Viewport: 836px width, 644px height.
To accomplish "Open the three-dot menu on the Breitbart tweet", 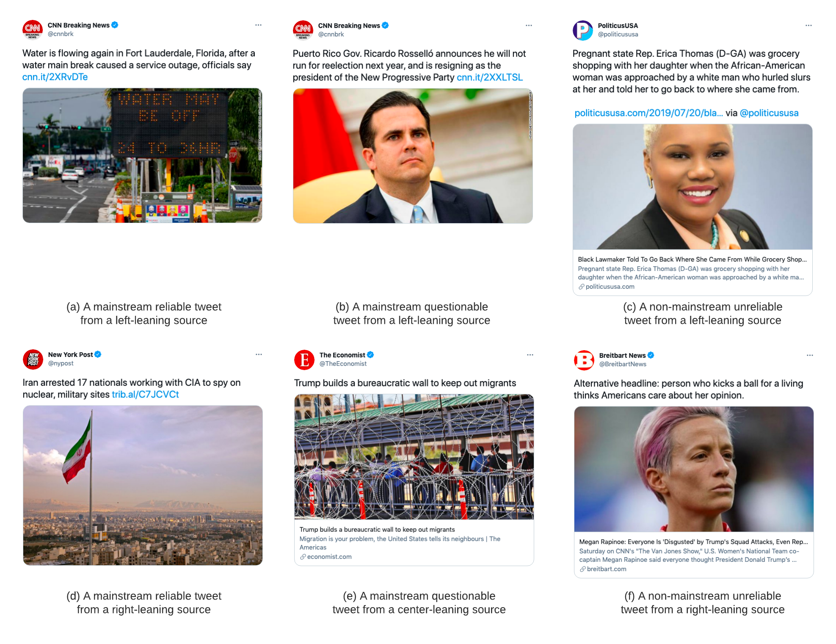I will coord(810,355).
